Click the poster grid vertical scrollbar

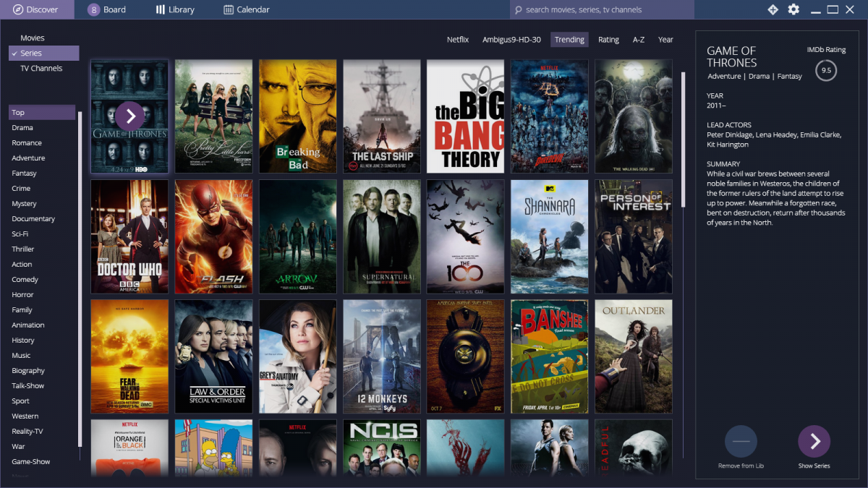coord(683,140)
